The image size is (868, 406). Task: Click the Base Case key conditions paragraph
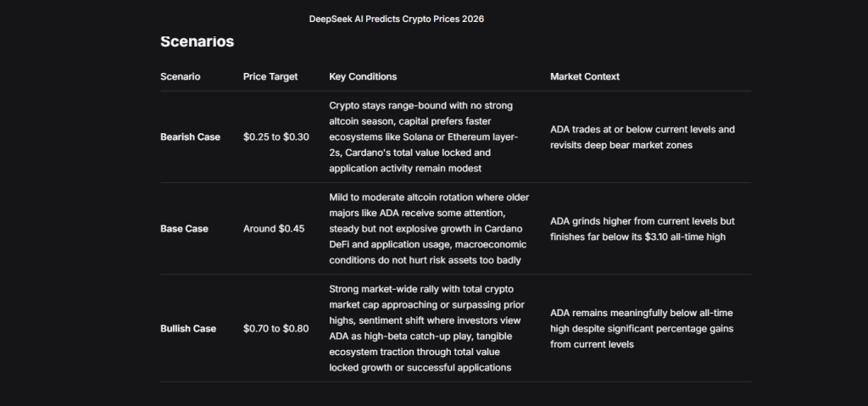point(429,228)
